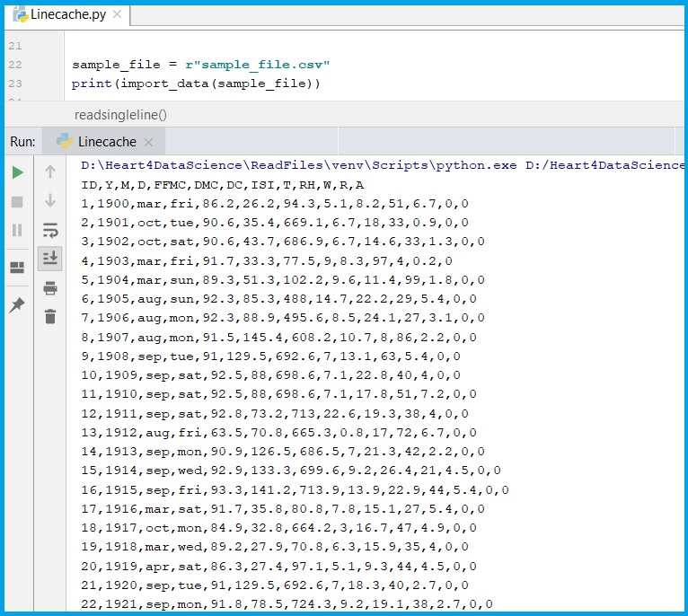Clear console output with trash icon

[50, 316]
